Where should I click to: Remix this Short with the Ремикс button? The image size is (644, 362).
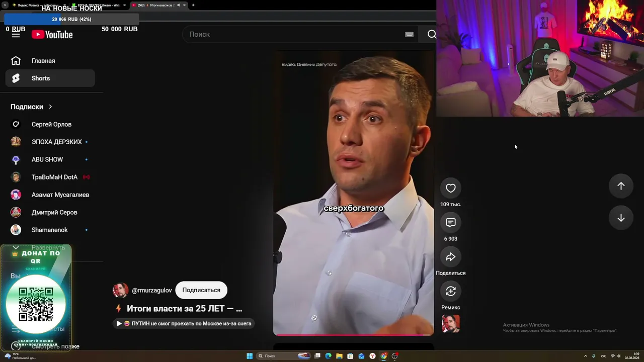(451, 291)
